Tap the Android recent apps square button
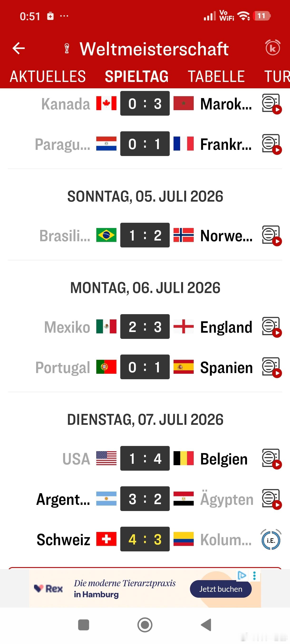This screenshot has width=290, height=644. point(84,625)
